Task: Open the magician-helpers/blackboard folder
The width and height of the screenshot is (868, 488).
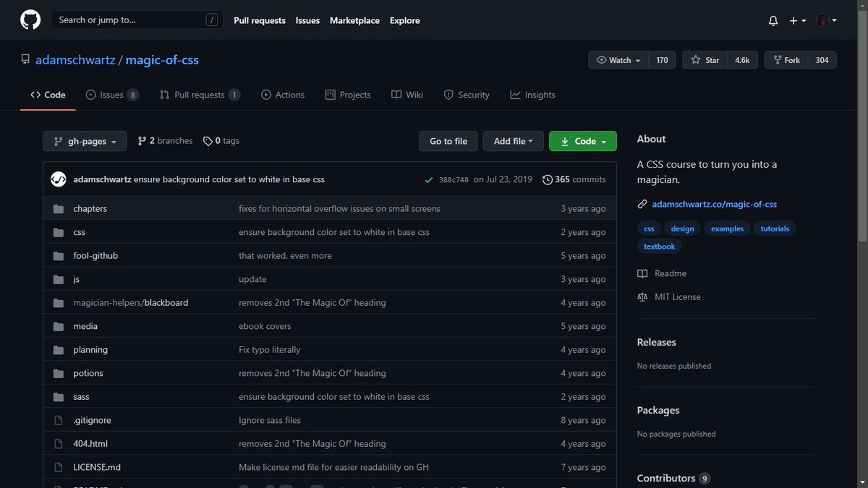Action: 130,303
